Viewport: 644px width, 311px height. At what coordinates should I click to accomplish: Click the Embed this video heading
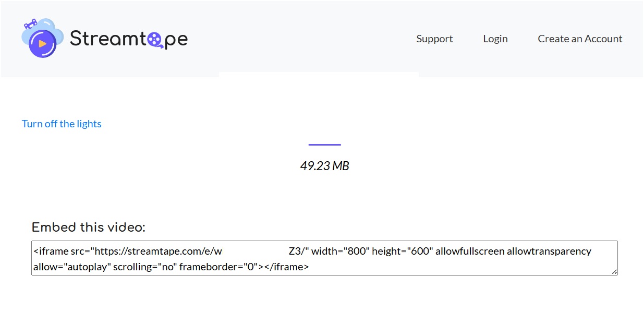(88, 228)
